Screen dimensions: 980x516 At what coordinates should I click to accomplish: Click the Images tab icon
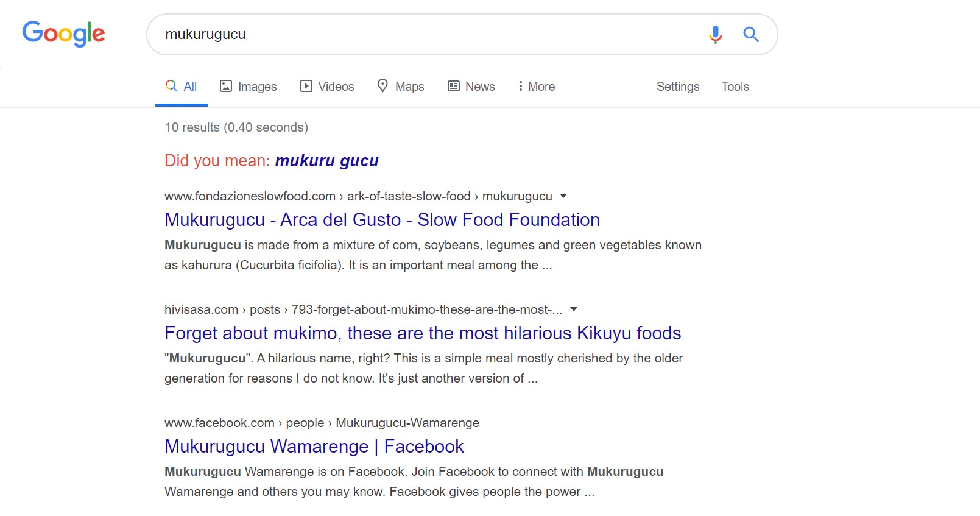pos(226,86)
